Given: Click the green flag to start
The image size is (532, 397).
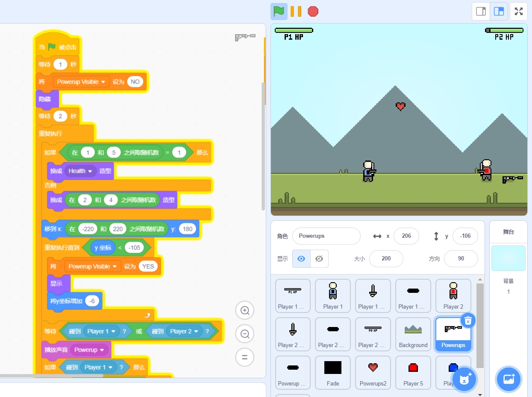Looking at the screenshot, I should [279, 11].
